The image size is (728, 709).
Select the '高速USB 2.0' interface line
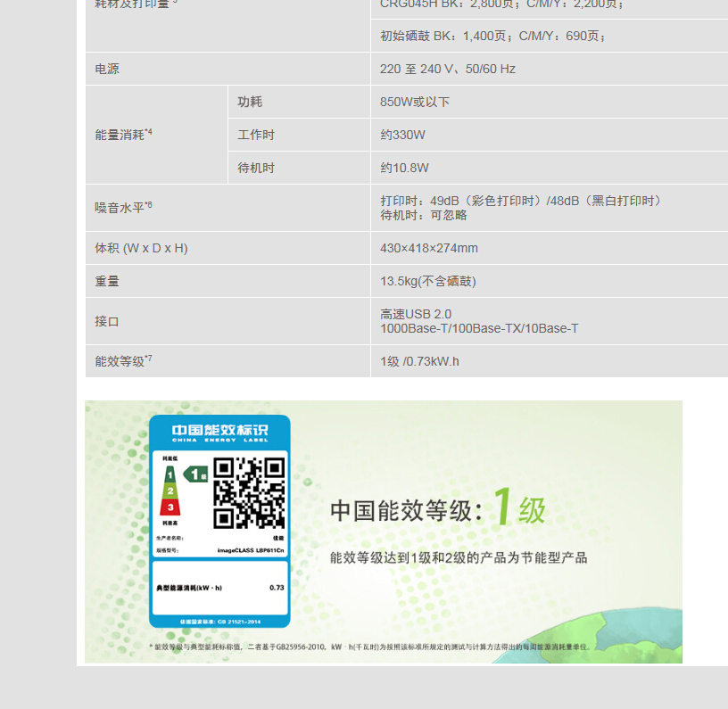point(416,314)
